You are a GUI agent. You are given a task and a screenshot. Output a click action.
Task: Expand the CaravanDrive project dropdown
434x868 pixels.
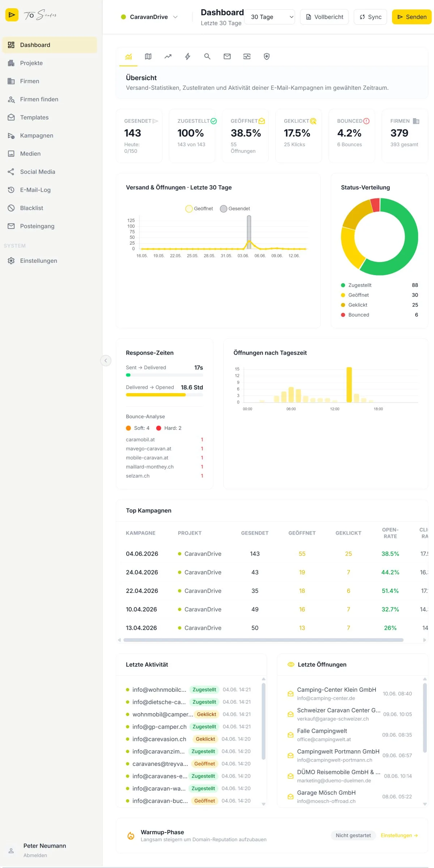[x=149, y=17]
